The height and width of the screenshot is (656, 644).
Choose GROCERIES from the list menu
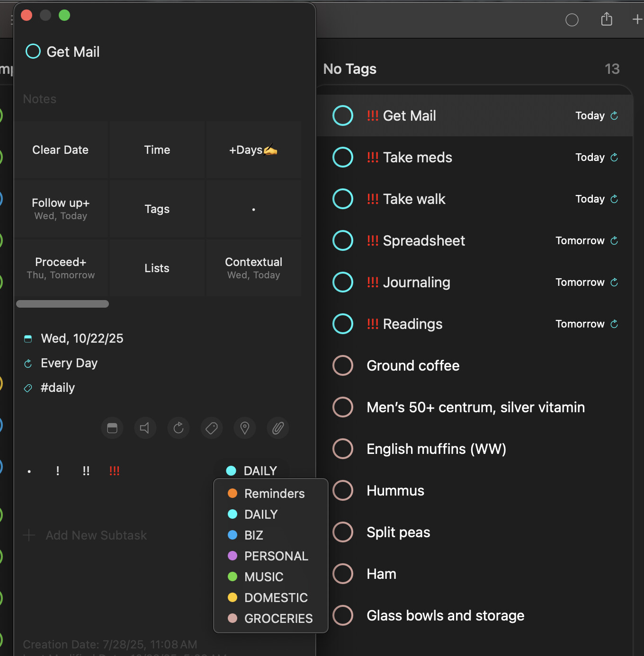[278, 619]
